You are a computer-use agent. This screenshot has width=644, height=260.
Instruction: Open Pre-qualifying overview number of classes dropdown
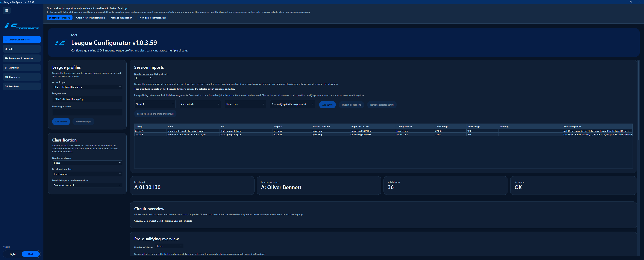tap(169, 246)
